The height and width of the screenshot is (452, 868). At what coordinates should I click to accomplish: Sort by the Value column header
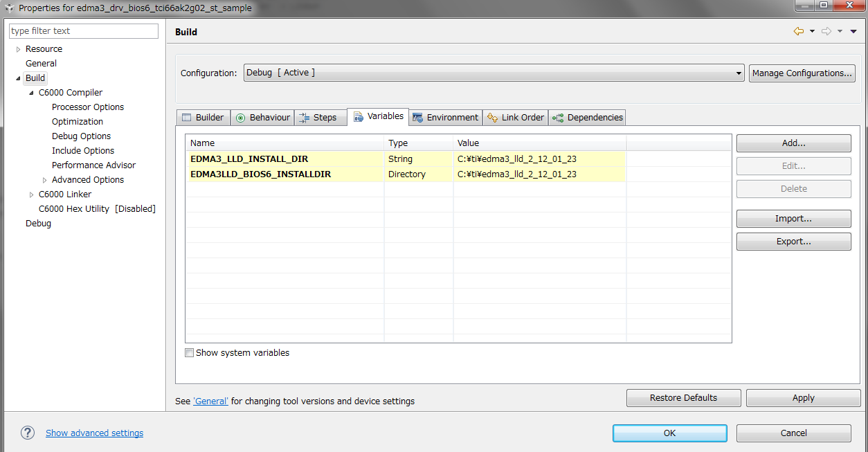540,143
